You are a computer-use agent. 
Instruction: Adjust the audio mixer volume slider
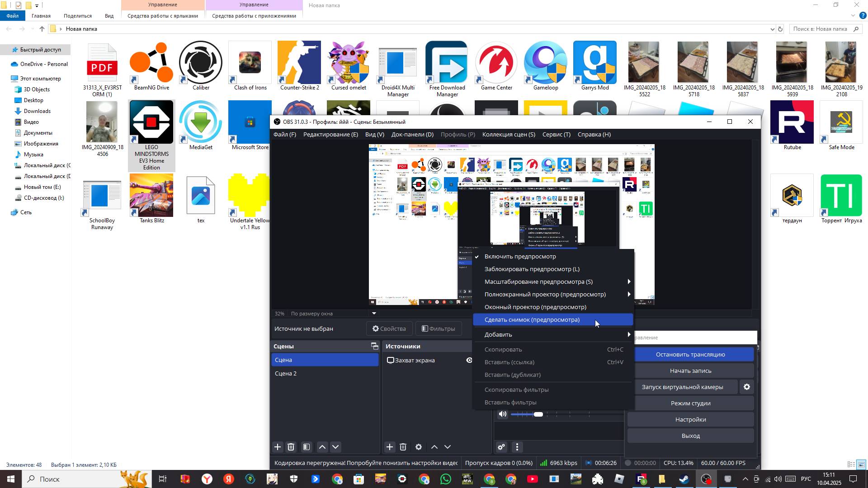[538, 414]
